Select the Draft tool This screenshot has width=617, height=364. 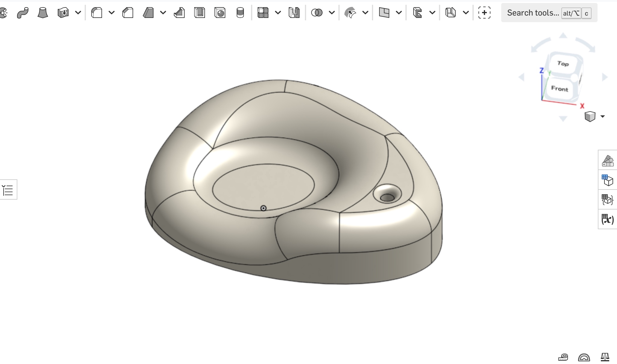(x=148, y=13)
